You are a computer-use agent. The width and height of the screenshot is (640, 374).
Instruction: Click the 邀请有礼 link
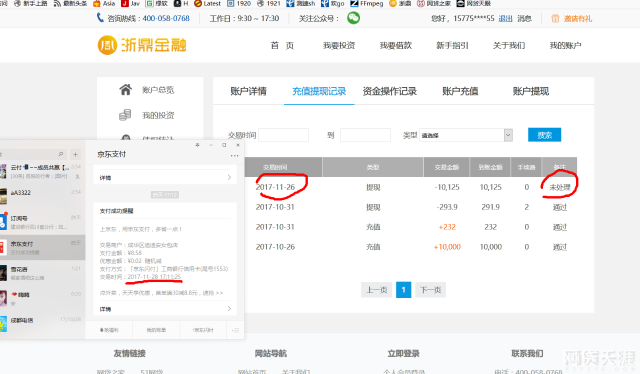click(x=578, y=18)
